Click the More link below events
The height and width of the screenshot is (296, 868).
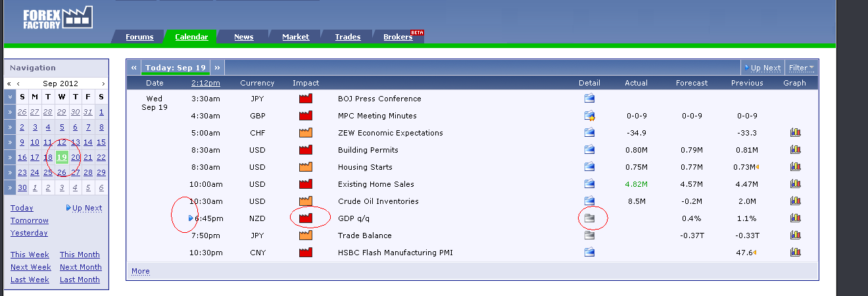click(x=141, y=271)
